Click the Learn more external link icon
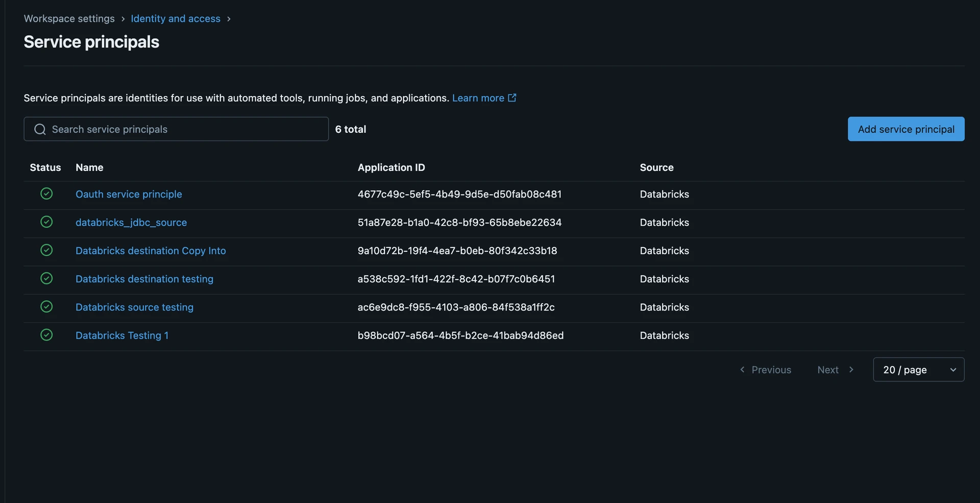This screenshot has width=980, height=503. (x=512, y=98)
